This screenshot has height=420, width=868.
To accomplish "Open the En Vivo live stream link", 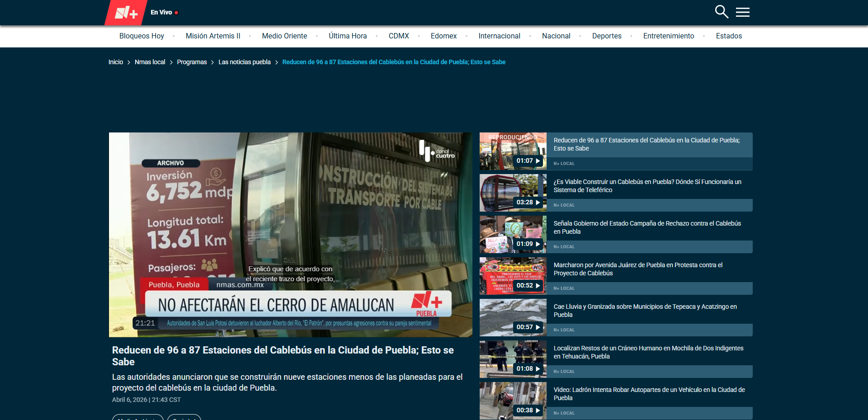I will click(x=165, y=12).
